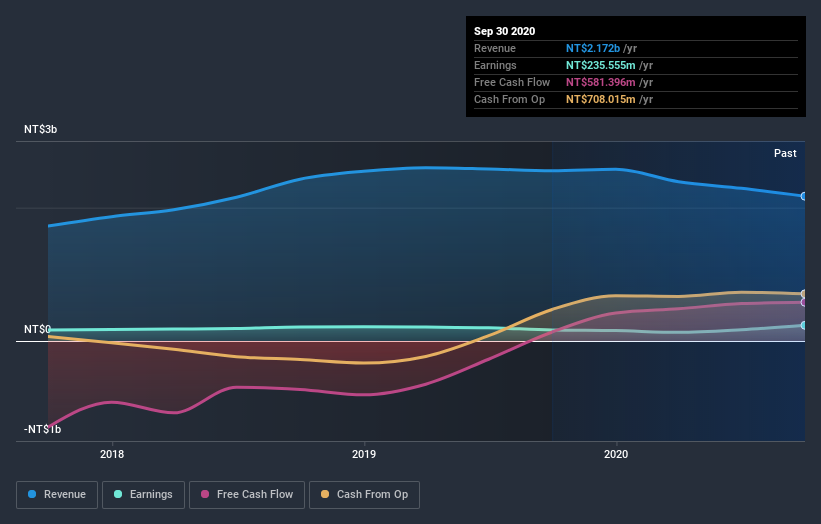Image resolution: width=821 pixels, height=524 pixels.
Task: Click the 2018 x-axis label
Action: (x=112, y=454)
